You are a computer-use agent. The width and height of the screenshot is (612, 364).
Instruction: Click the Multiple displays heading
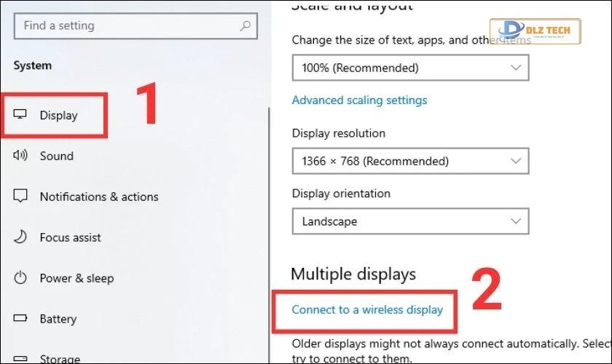(353, 274)
